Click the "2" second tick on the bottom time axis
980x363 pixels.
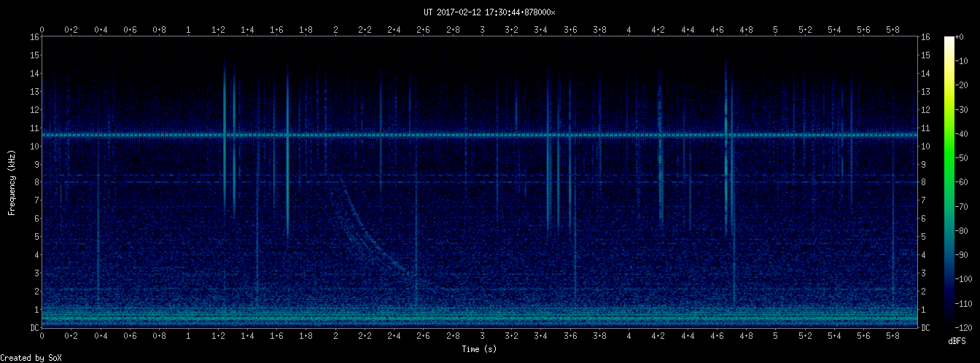[335, 336]
